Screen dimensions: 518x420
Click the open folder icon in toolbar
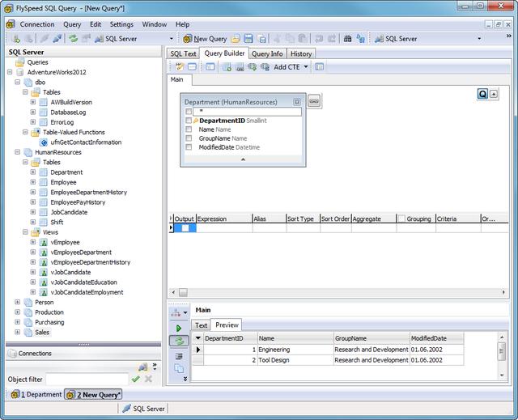[x=236, y=38]
